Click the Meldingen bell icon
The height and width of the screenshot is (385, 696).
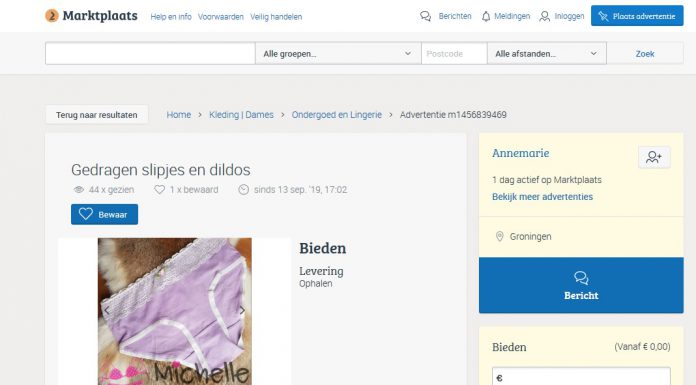tap(486, 16)
